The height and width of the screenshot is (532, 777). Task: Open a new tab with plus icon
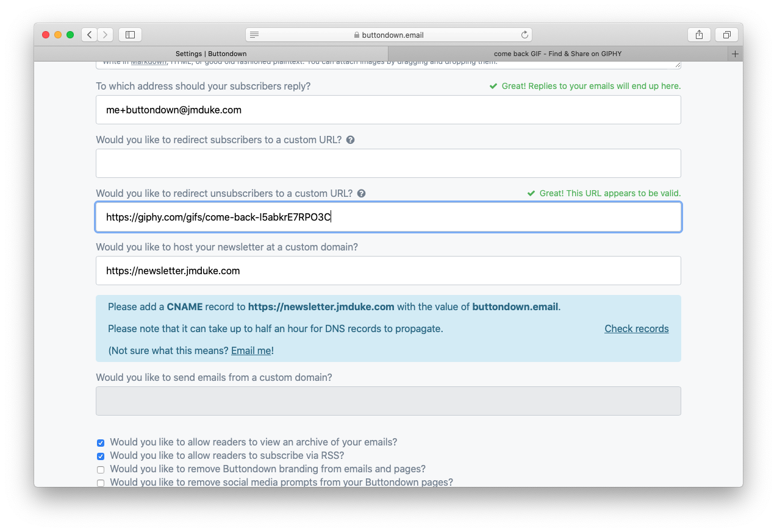pos(735,54)
